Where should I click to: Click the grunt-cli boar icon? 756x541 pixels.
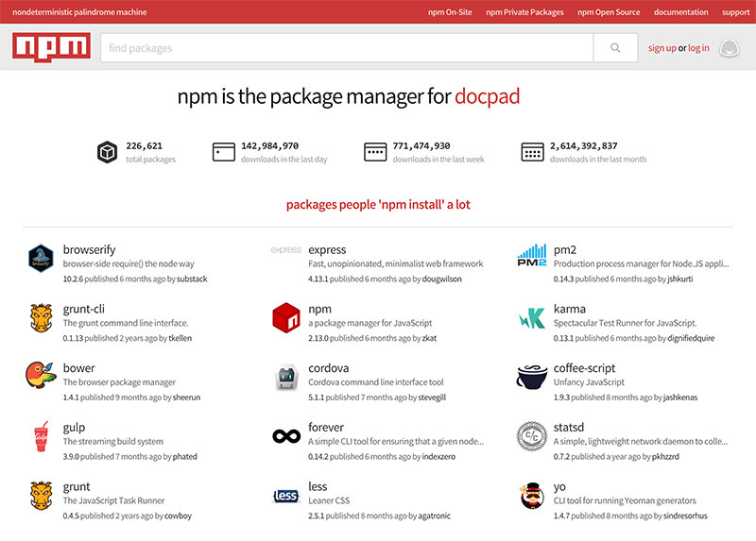coord(41,317)
